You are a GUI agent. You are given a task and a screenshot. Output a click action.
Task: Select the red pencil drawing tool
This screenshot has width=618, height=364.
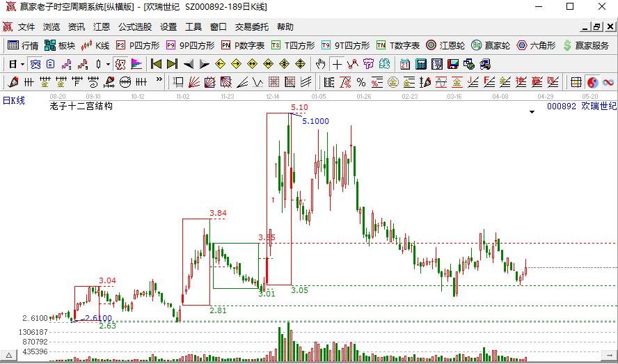pos(13,82)
